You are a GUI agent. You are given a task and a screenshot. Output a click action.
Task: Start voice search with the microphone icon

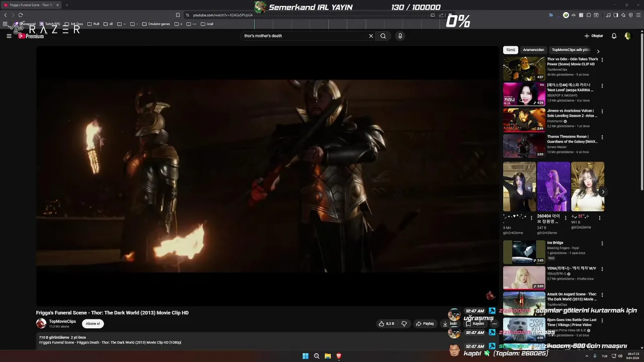click(400, 36)
